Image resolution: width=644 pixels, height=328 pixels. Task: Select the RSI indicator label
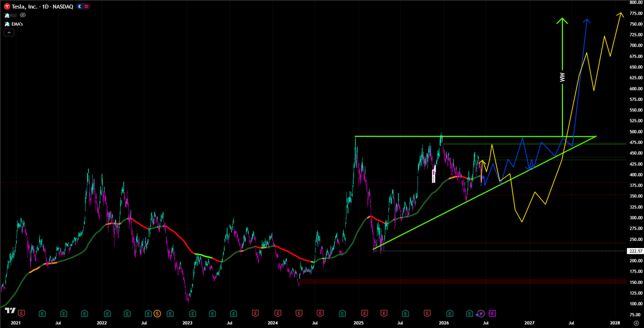[14, 15]
